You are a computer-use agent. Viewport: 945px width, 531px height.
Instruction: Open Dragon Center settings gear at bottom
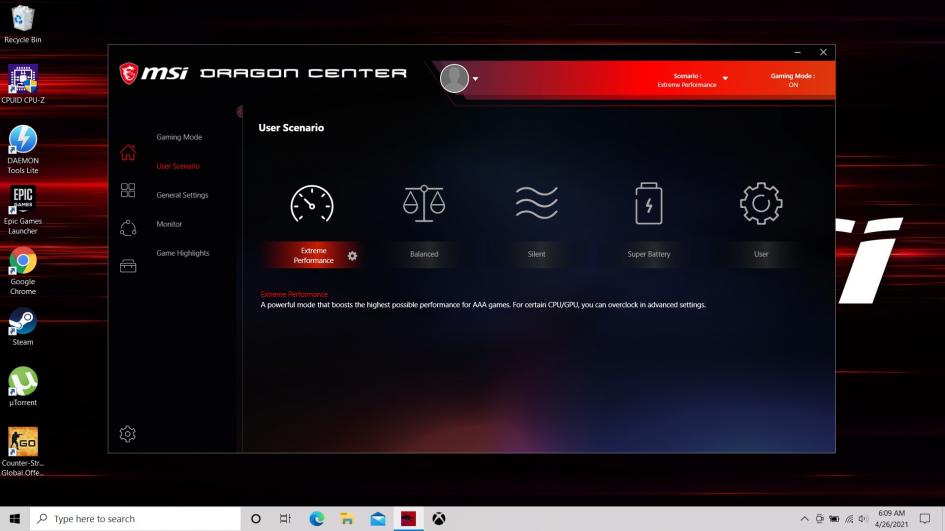pyautogui.click(x=128, y=434)
